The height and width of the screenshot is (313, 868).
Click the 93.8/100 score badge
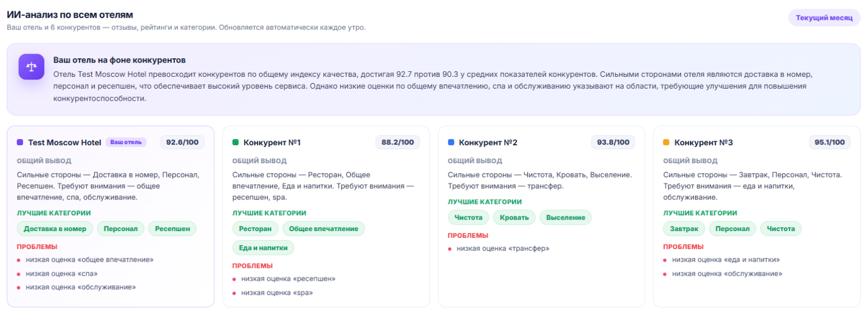[x=613, y=142]
